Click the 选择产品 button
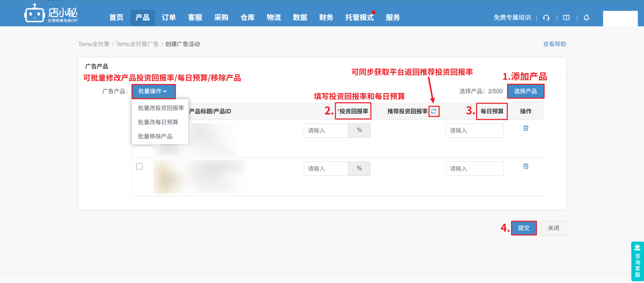The width and height of the screenshot is (644, 283). click(525, 91)
